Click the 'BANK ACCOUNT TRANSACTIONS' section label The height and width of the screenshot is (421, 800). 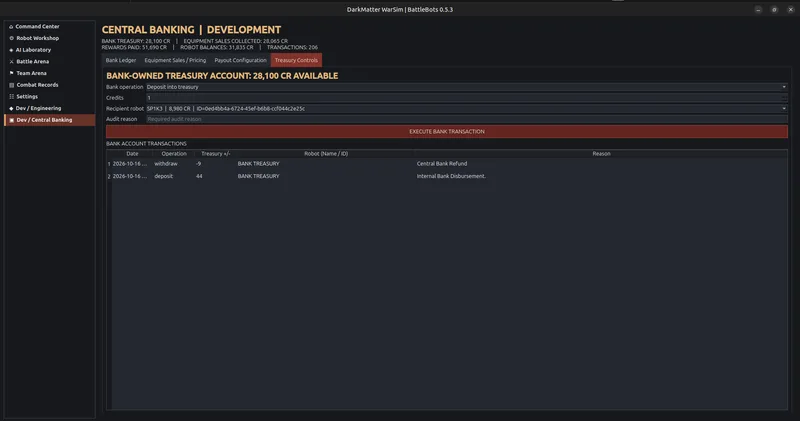tap(146, 144)
